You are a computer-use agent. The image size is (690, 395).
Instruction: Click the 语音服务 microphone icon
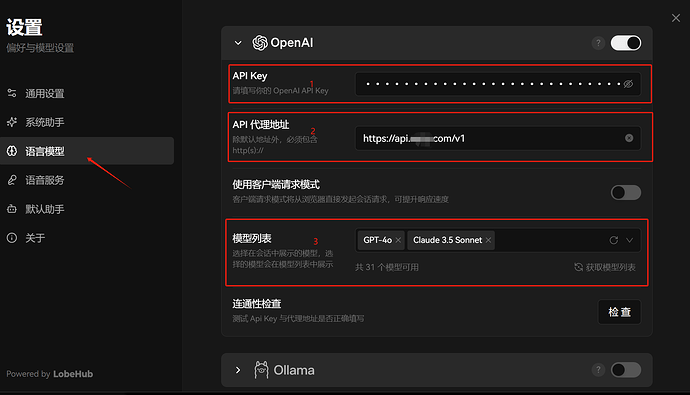[x=12, y=180]
